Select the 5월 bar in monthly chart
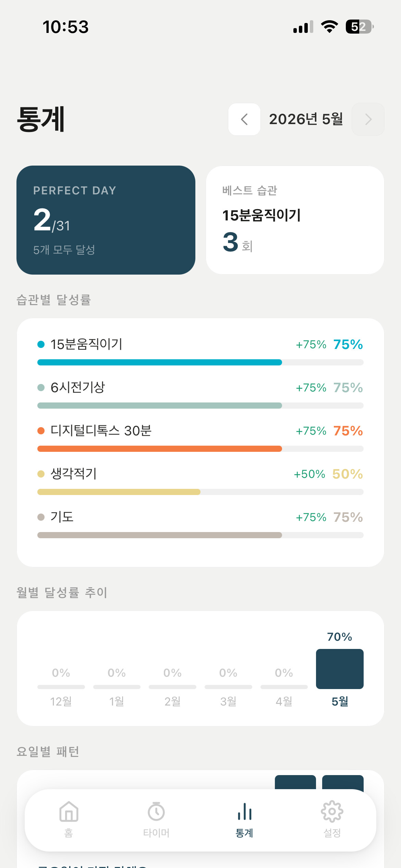Image resolution: width=401 pixels, height=868 pixels. click(x=340, y=669)
